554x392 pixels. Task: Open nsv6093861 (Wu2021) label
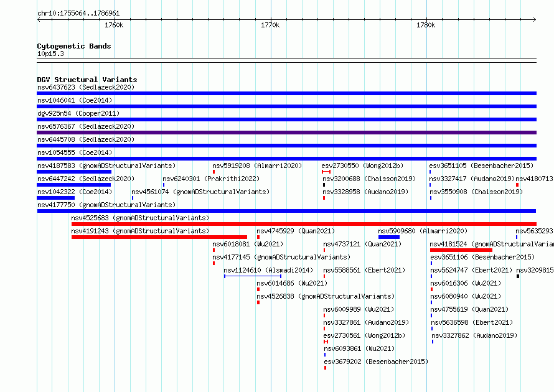(x=359, y=348)
